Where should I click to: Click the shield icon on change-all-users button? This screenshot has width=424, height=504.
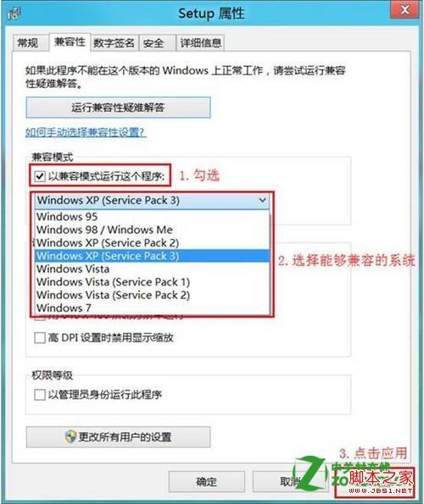coord(70,437)
